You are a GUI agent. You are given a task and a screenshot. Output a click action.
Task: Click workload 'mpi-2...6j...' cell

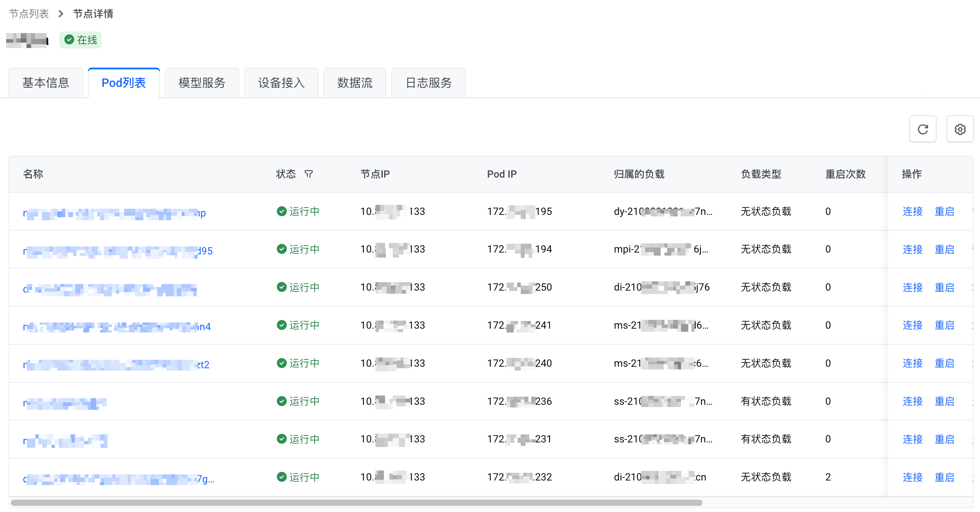(661, 249)
